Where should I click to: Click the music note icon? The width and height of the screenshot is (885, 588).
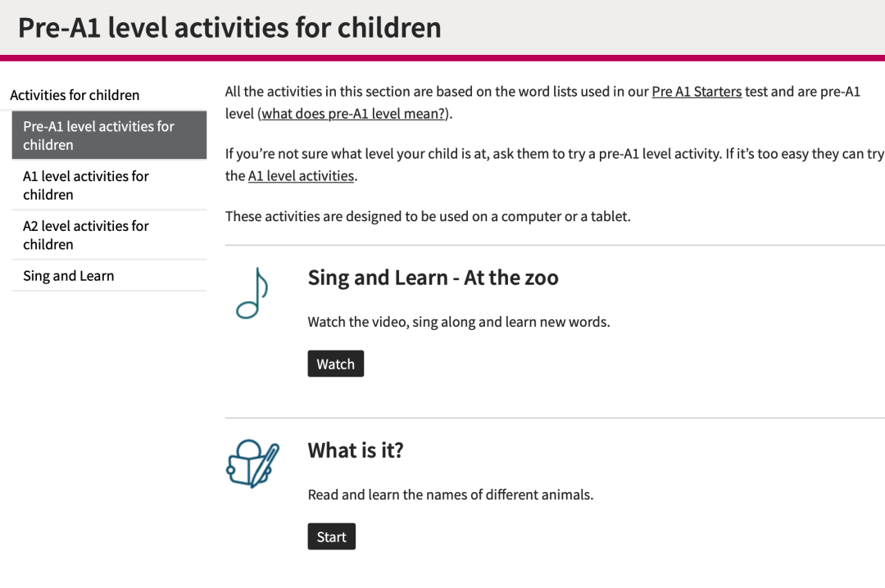pyautogui.click(x=252, y=293)
